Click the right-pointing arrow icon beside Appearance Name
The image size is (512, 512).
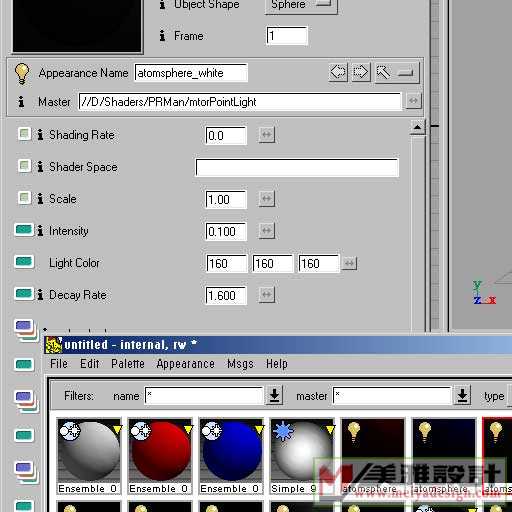coord(361,72)
